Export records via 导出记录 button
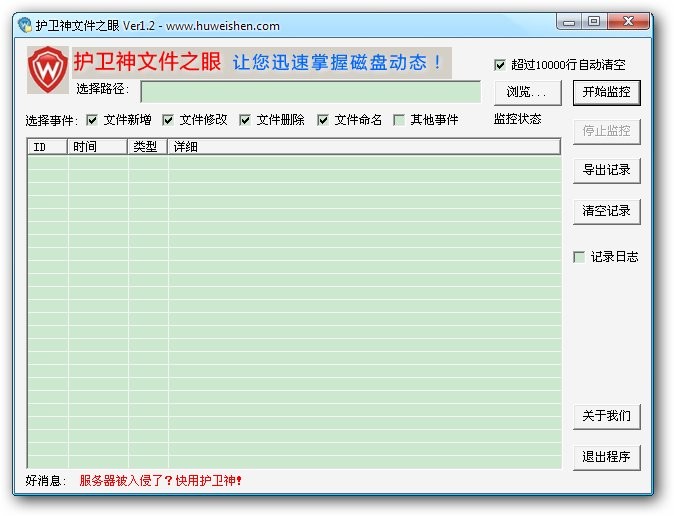Screen dimensions: 674x516 click(607, 171)
